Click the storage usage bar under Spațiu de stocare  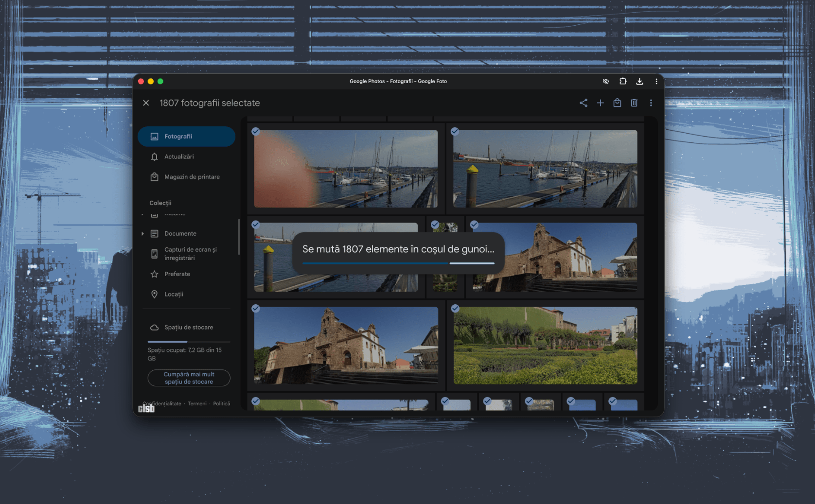189,342
